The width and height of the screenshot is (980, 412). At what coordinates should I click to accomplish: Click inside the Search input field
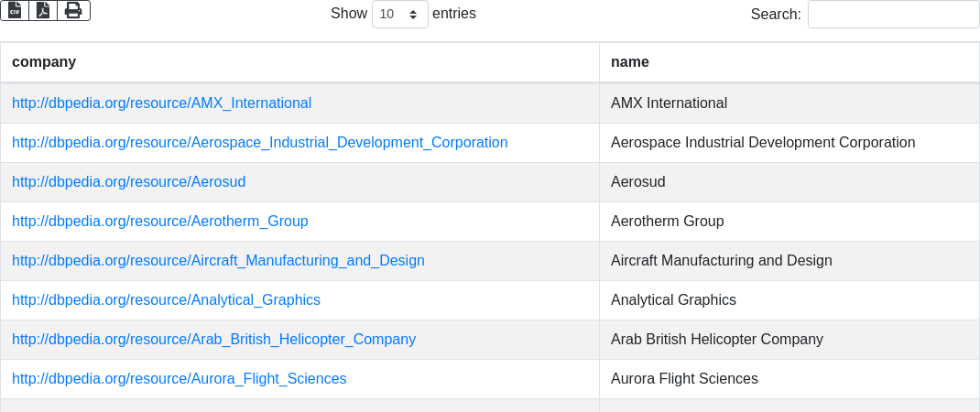[x=893, y=15]
